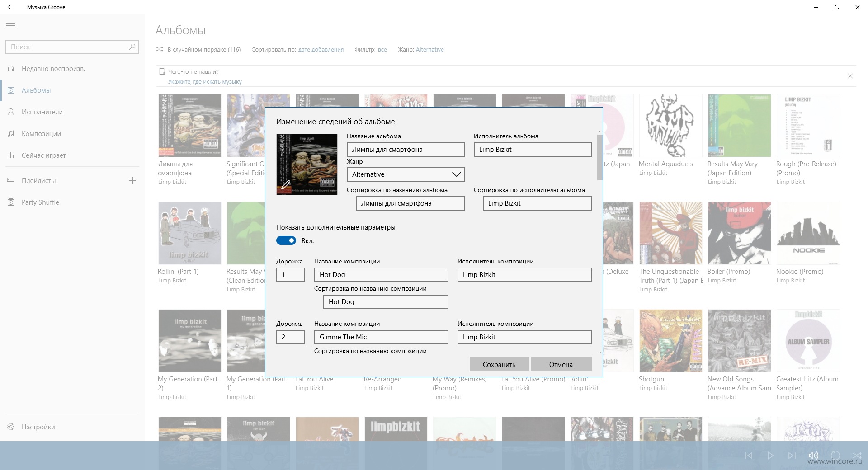Go back using the arrow in title bar
The width and height of the screenshot is (868, 470).
(x=11, y=7)
